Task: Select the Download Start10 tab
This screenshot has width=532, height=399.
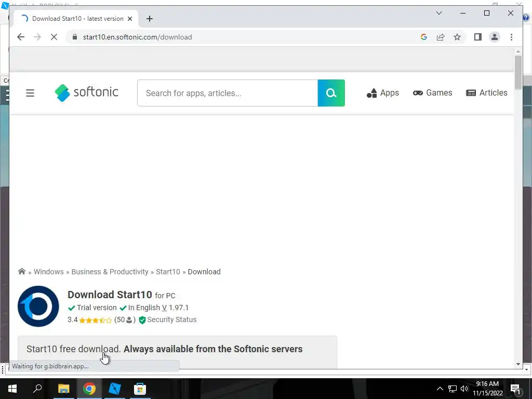Action: coord(75,19)
